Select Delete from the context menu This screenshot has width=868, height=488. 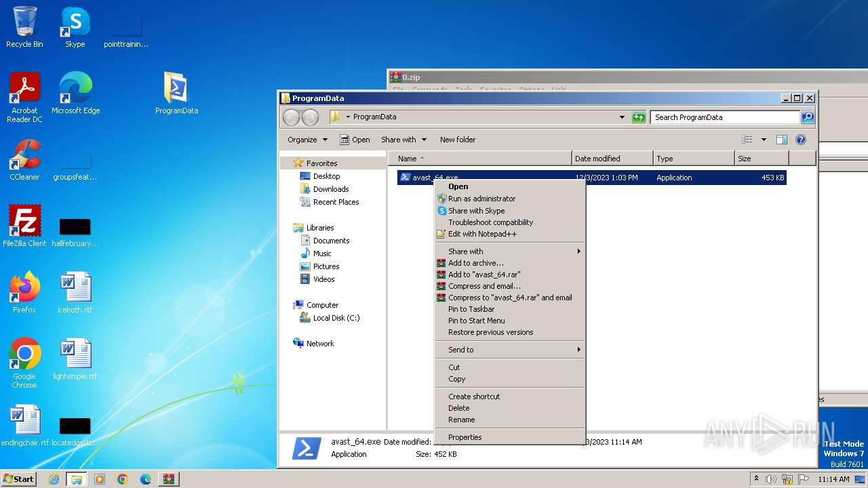click(510, 408)
